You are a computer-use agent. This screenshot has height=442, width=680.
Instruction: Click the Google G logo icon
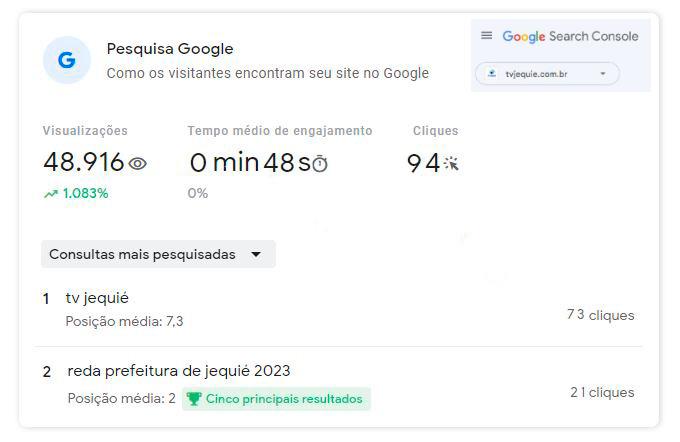click(67, 60)
